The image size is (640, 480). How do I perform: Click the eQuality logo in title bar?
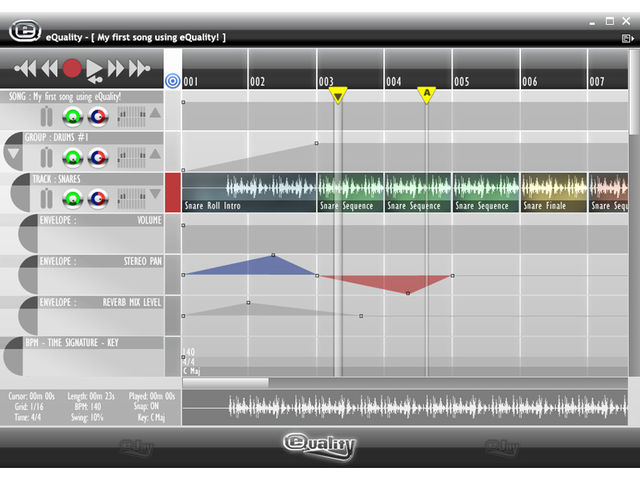click(25, 31)
